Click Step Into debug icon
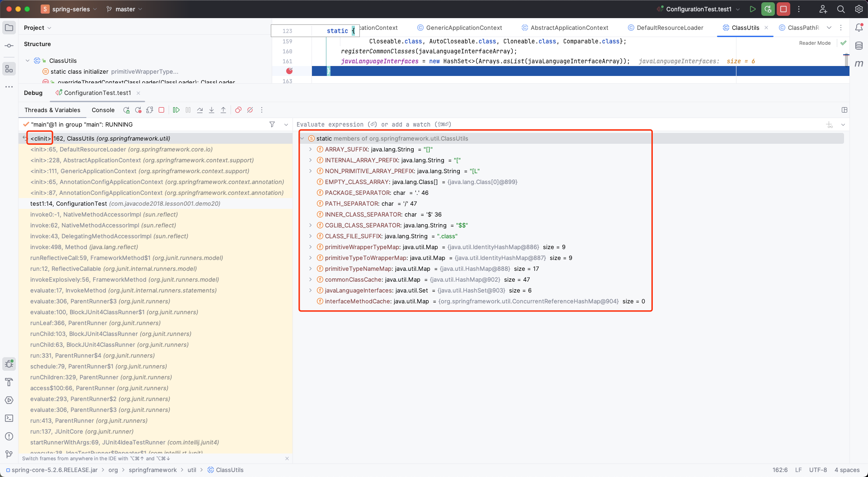 212,110
